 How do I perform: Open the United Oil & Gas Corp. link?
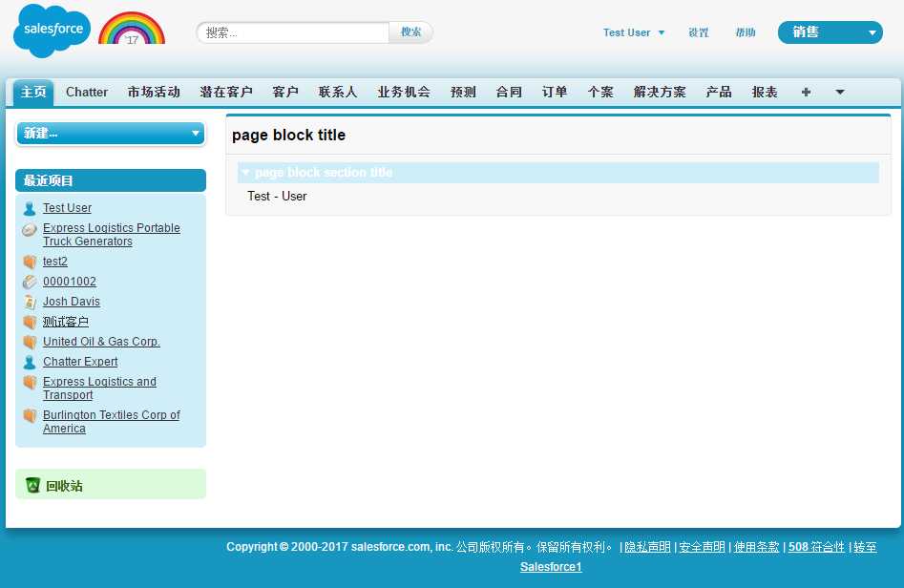coord(101,342)
